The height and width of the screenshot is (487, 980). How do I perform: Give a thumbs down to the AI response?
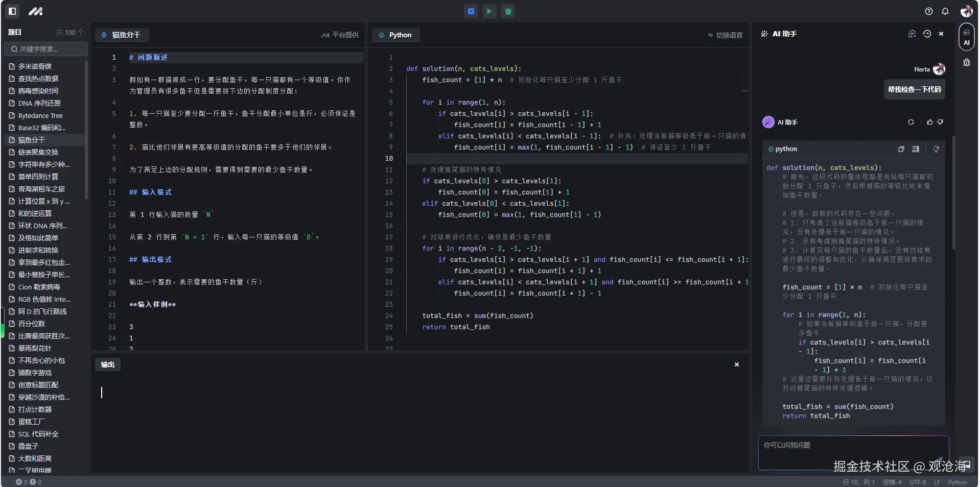click(x=941, y=122)
